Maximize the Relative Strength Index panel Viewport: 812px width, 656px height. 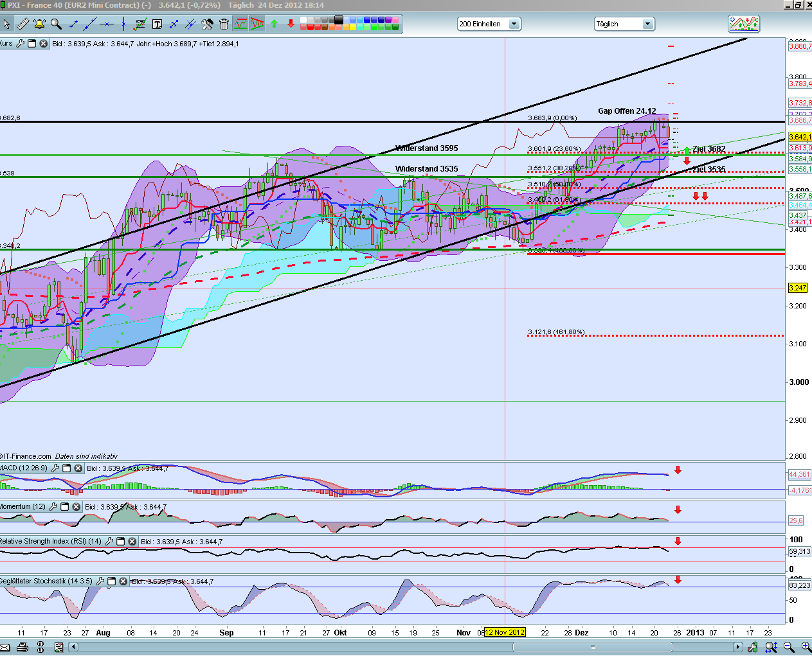coord(120,542)
